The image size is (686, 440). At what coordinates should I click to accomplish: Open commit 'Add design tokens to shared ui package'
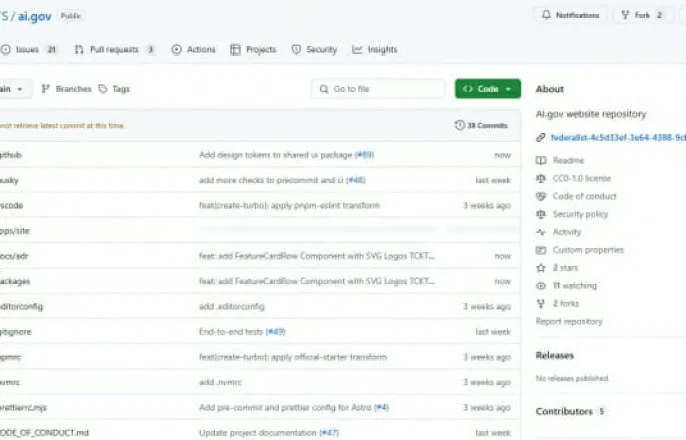(x=276, y=155)
